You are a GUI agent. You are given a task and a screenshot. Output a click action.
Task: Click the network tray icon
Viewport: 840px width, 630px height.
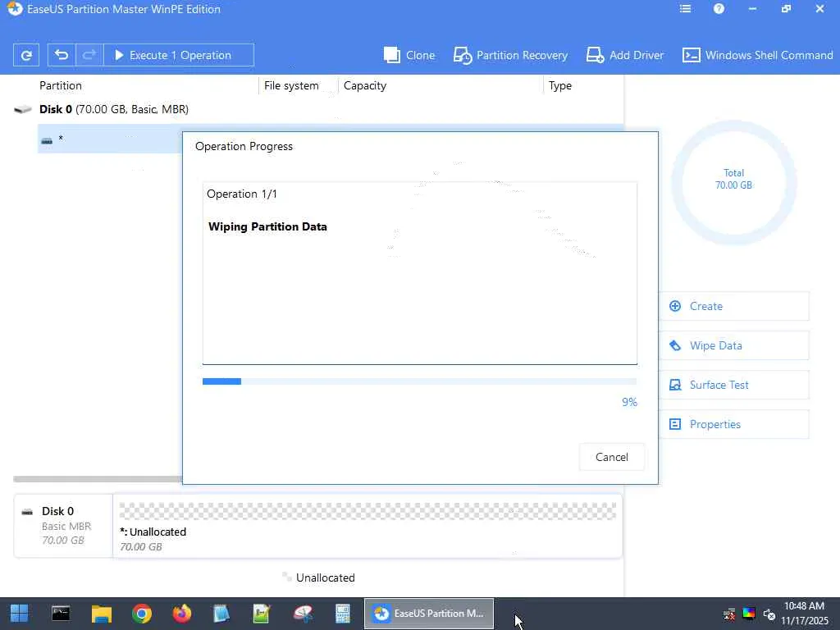coord(729,614)
